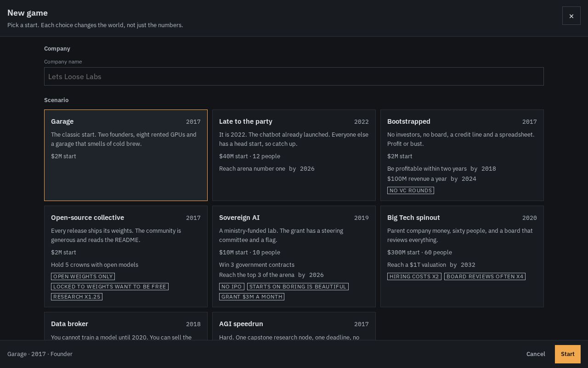588x368 pixels.
Task: Select the Data broker scenario card
Action: (126, 326)
